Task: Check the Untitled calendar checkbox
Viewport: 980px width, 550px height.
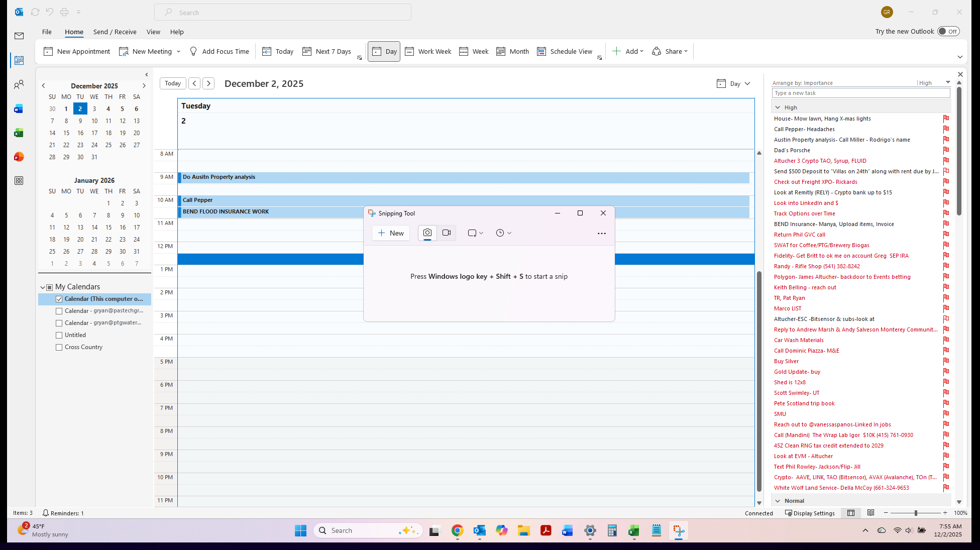Action: (59, 335)
